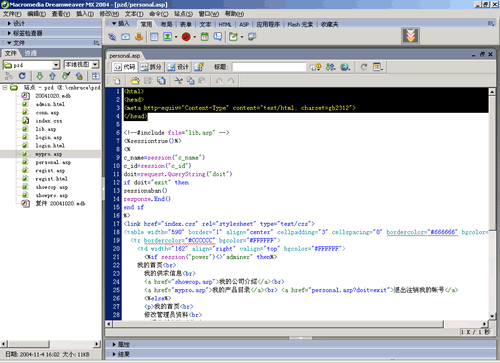Image resolution: width=500 pixels, height=363 pixels.
Task: Switch to 拆分 split view
Action: 151,67
